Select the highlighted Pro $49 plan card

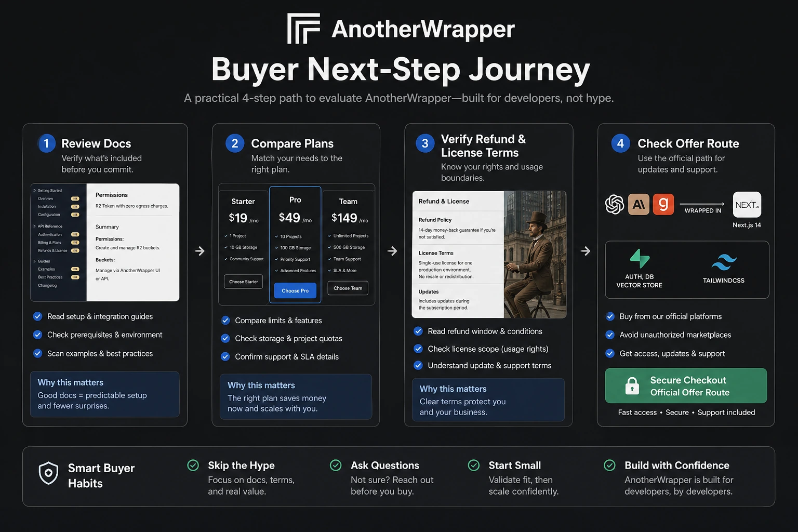tap(295, 244)
